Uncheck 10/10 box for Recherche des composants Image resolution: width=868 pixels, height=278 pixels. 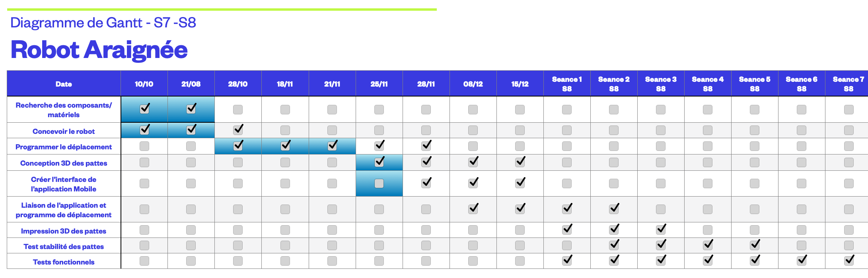(x=144, y=109)
